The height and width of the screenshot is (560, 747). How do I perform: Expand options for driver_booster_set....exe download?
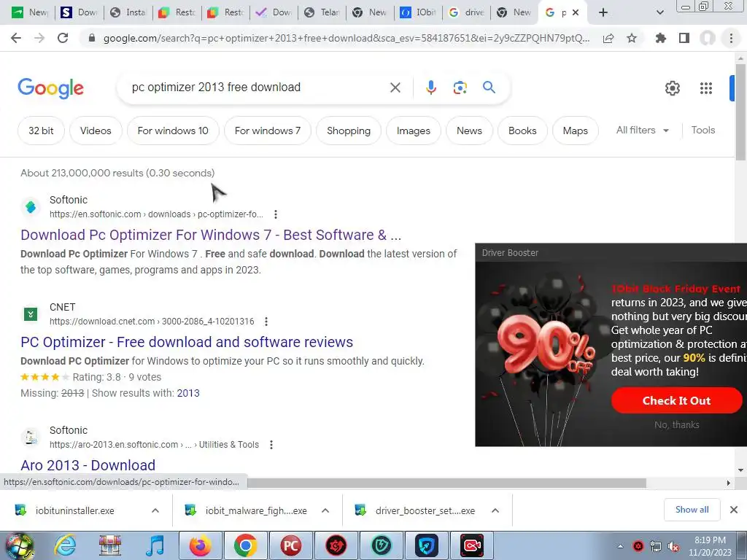pos(495,510)
